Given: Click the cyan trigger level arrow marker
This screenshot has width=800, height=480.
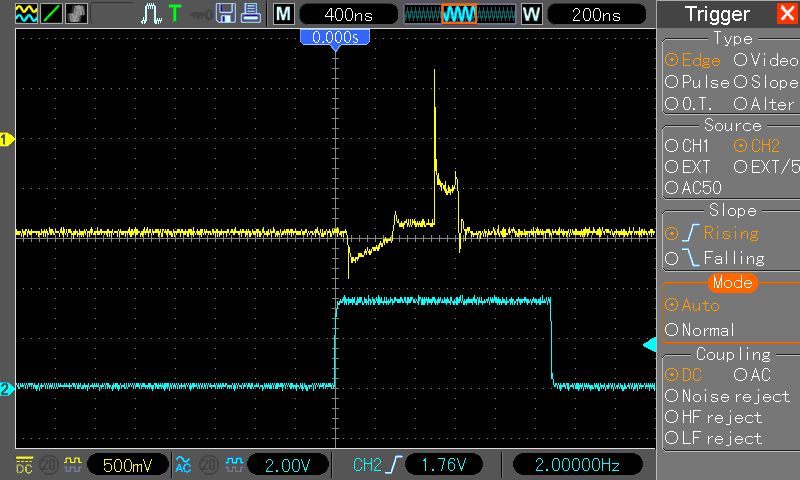Looking at the screenshot, I should click(x=648, y=345).
